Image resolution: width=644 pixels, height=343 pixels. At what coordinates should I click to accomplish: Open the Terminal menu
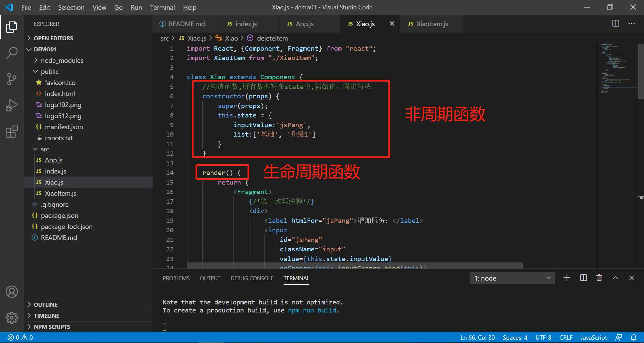pos(162,7)
